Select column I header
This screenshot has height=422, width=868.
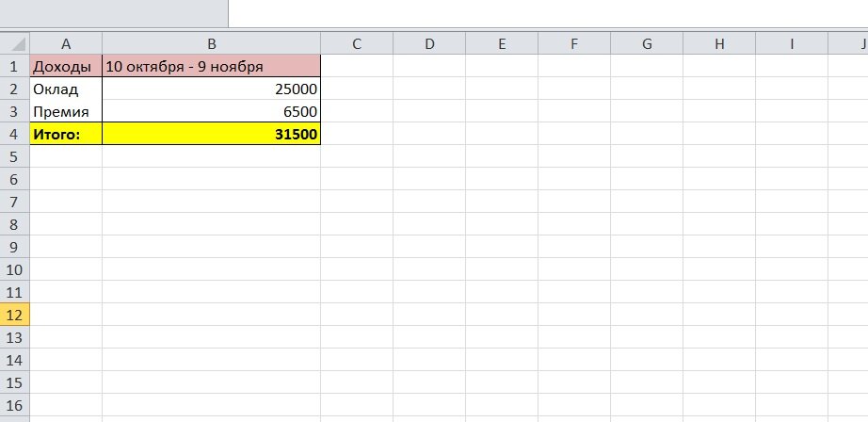point(792,43)
